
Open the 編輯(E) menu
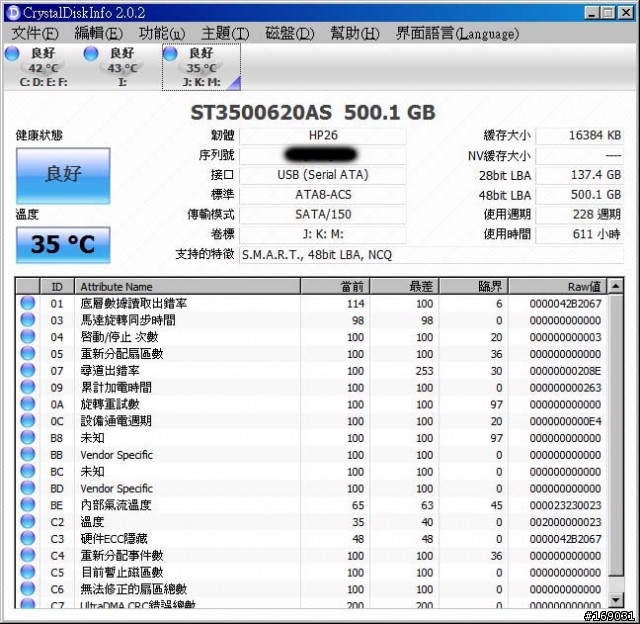[98, 33]
